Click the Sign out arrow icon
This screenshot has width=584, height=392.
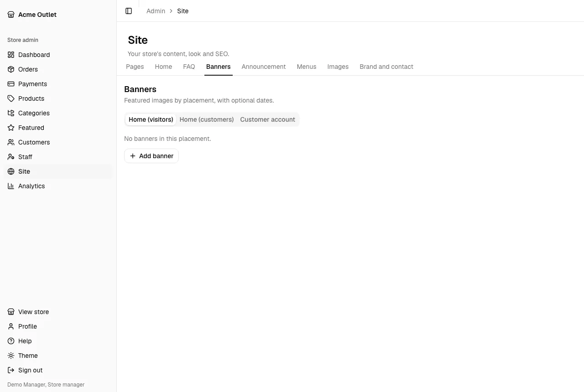tap(11, 370)
